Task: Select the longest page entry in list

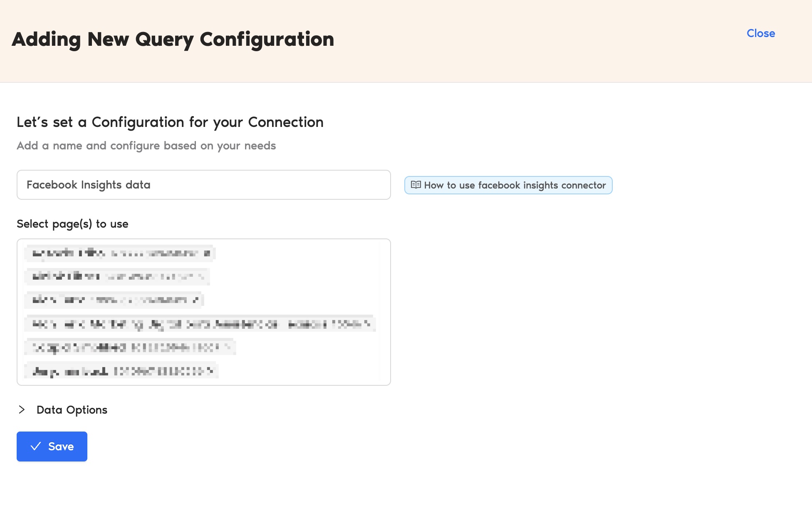Action: tap(200, 324)
